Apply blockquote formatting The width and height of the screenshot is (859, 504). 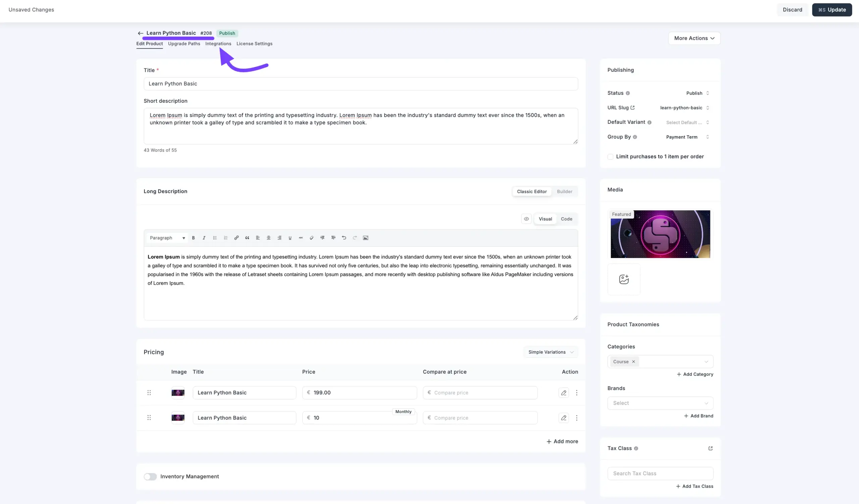pyautogui.click(x=247, y=238)
